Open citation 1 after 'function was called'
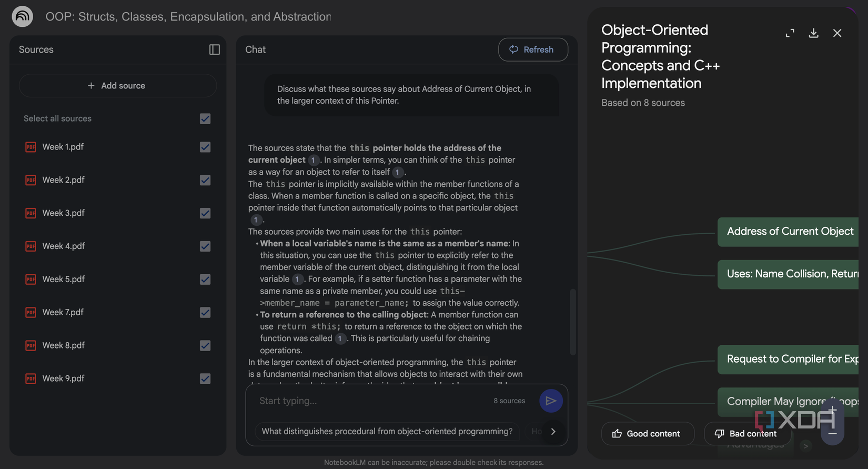Image resolution: width=868 pixels, height=469 pixels. pos(340,338)
